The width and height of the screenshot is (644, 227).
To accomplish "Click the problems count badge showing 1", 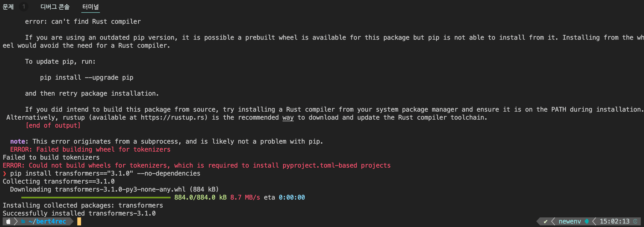I will (24, 7).
